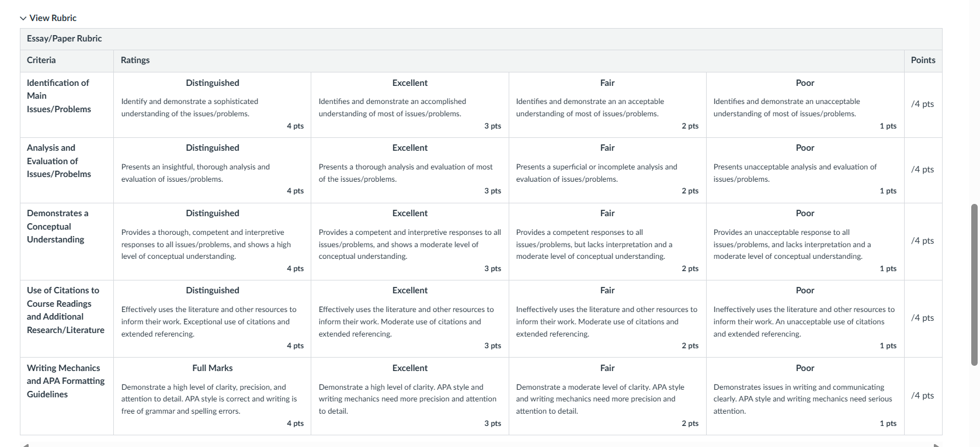Select Distinguished rating for Analysis and Evaluation

click(x=212, y=170)
